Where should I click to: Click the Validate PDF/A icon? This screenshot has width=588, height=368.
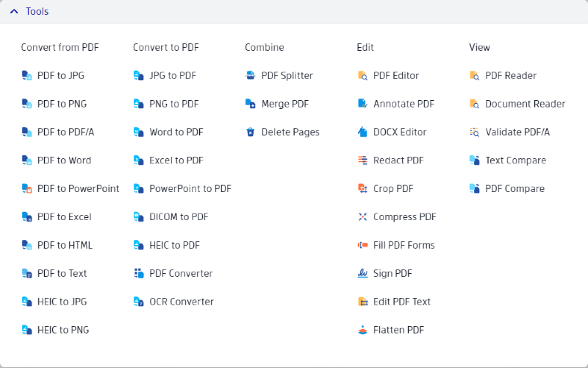tap(474, 132)
